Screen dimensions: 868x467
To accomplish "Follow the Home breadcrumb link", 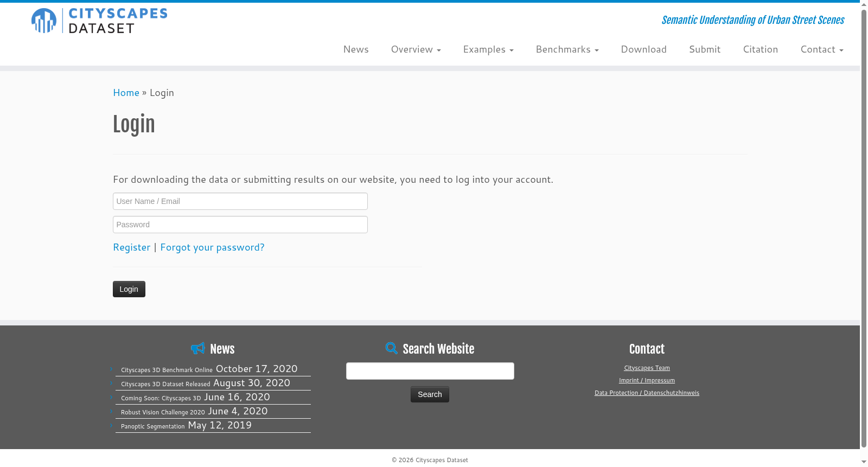I will pyautogui.click(x=126, y=93).
